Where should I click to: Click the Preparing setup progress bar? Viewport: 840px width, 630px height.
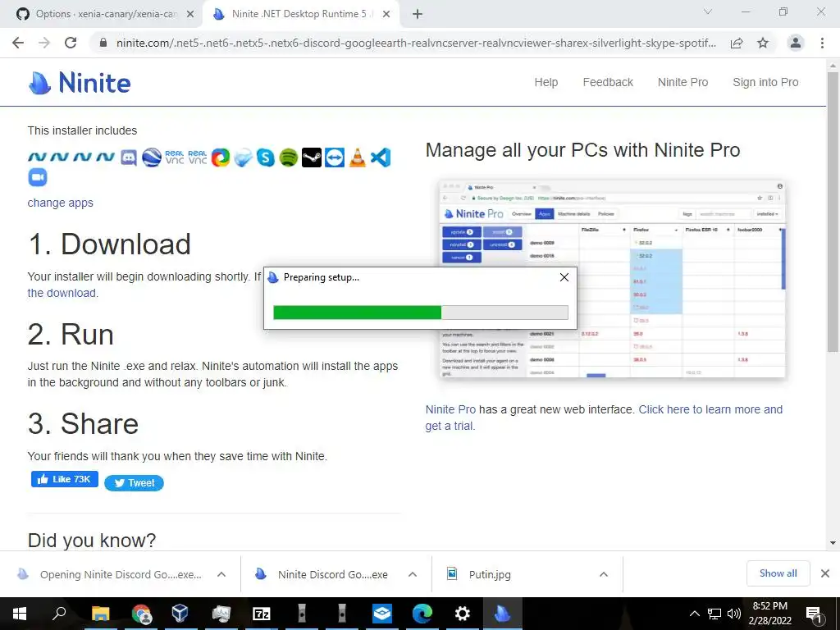pos(421,313)
